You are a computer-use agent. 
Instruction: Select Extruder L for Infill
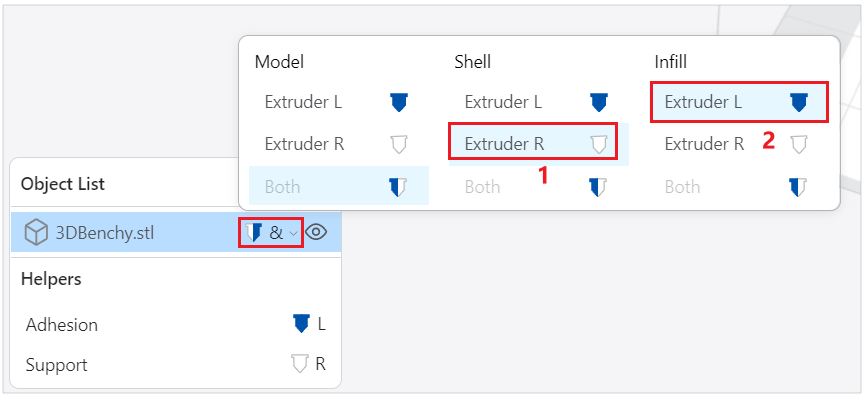click(x=738, y=102)
